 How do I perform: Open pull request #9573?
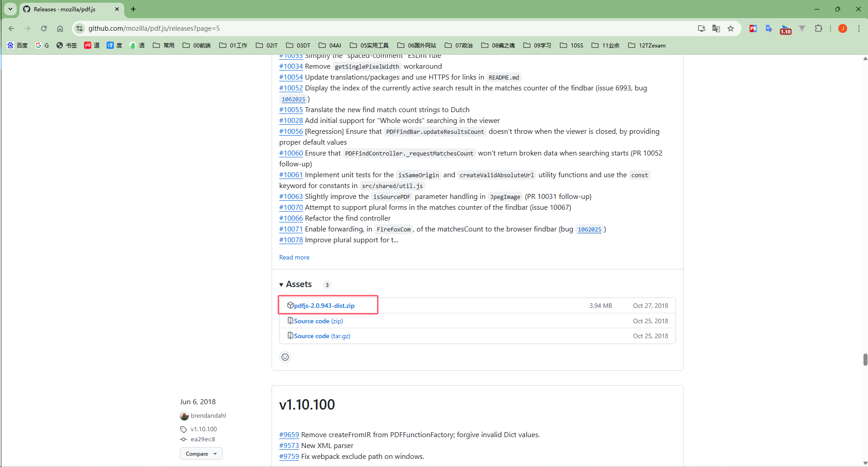289,446
